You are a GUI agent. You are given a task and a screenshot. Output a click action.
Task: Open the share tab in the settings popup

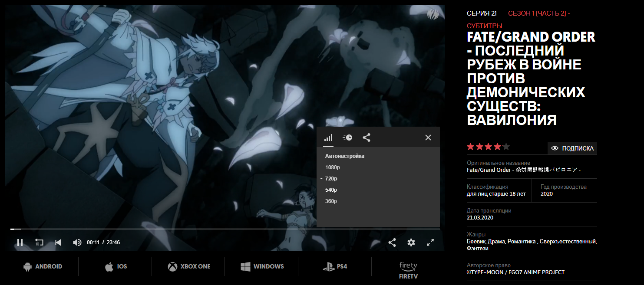click(367, 138)
